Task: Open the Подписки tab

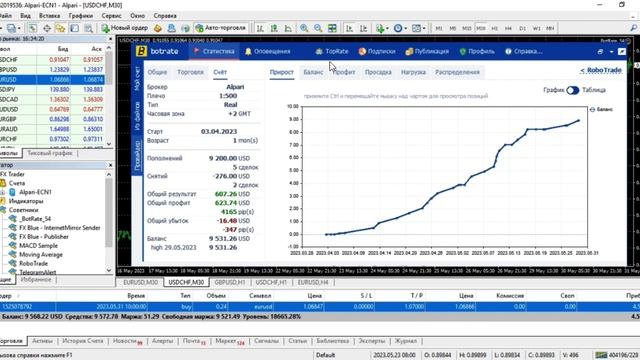Action: point(377,51)
